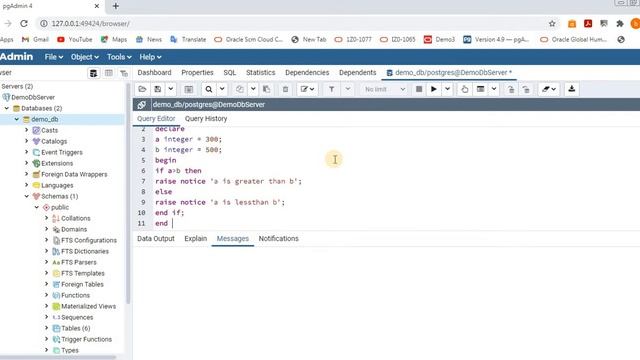This screenshot has width=640, height=360.
Task: Click the View Data grid icon in browser panel
Action: [x=109, y=73]
